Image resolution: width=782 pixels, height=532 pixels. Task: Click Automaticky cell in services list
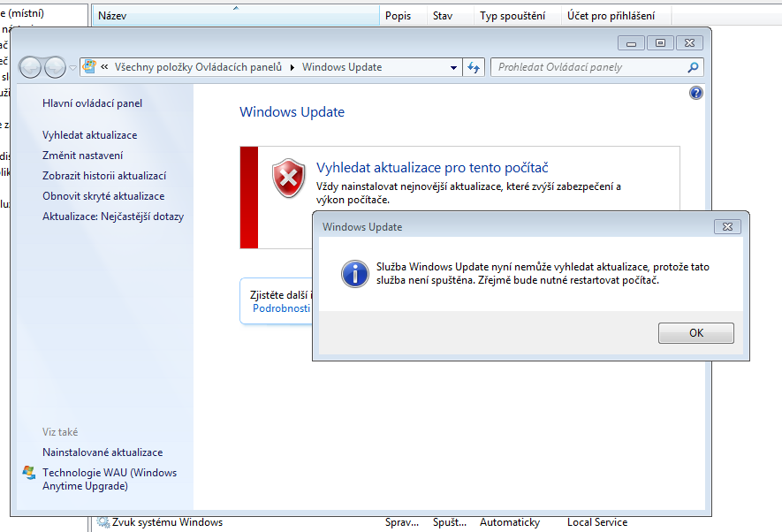click(510, 522)
